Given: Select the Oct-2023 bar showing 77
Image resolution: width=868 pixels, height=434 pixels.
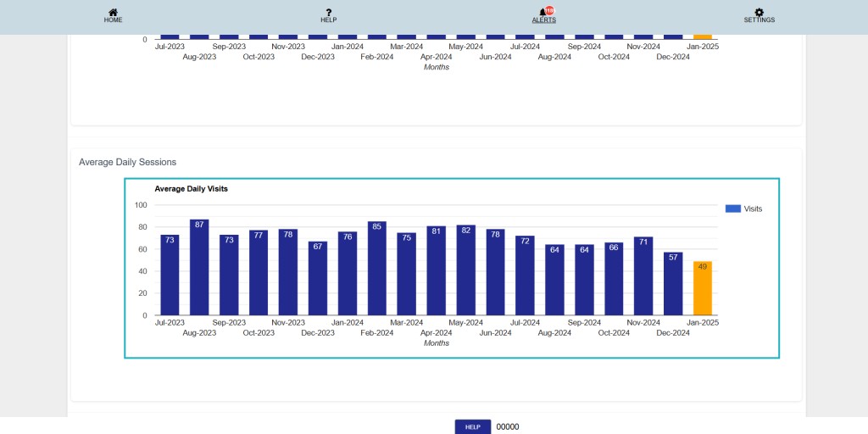Looking at the screenshot, I should tap(259, 273).
